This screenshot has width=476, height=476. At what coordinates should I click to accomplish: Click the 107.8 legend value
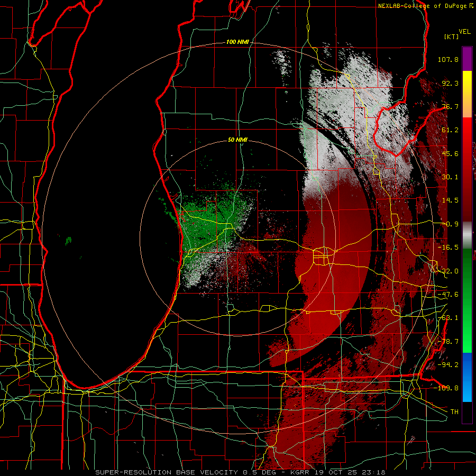(448, 59)
